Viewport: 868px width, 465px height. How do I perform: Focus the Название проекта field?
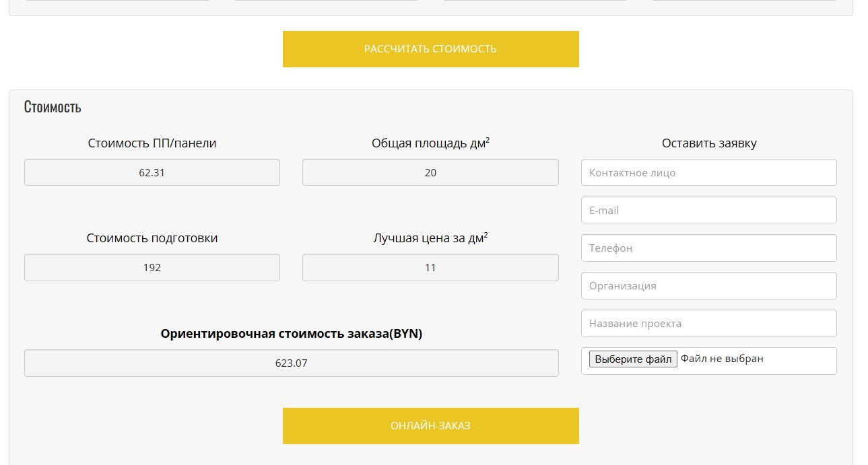tap(708, 324)
